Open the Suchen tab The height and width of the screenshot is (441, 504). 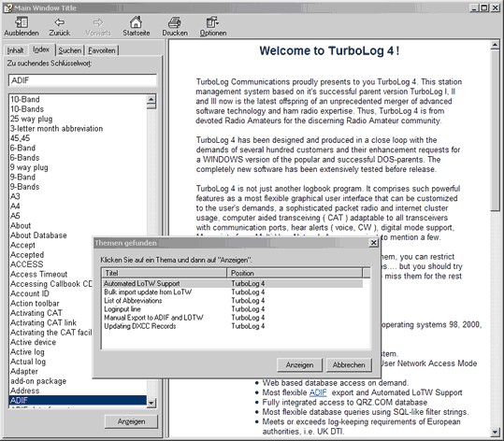pos(69,50)
